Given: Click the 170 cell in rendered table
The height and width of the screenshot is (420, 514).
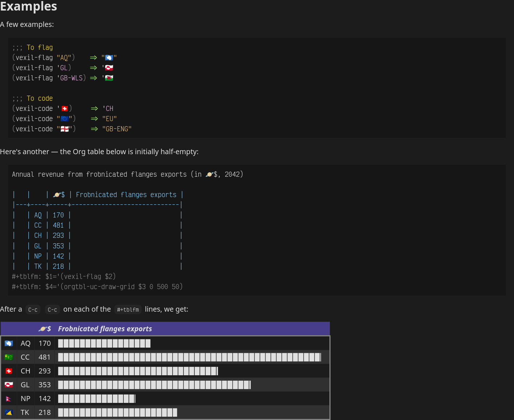Looking at the screenshot, I should coord(44,343).
